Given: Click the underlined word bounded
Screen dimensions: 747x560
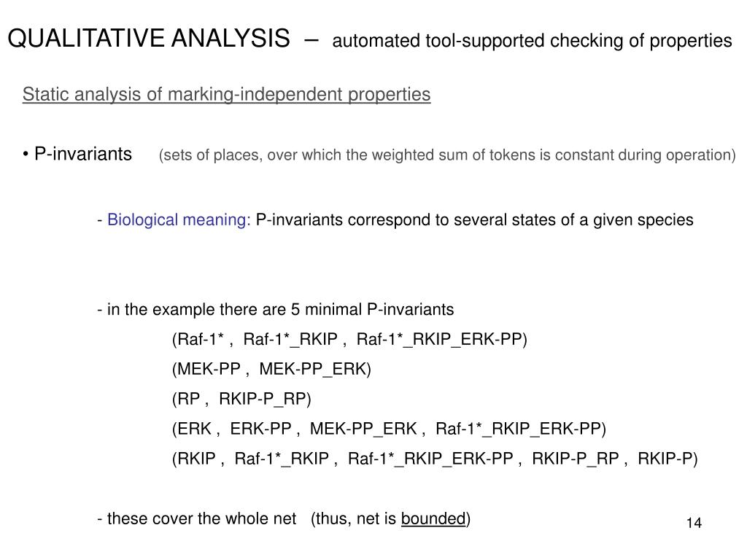Looking at the screenshot, I should tap(433, 518).
